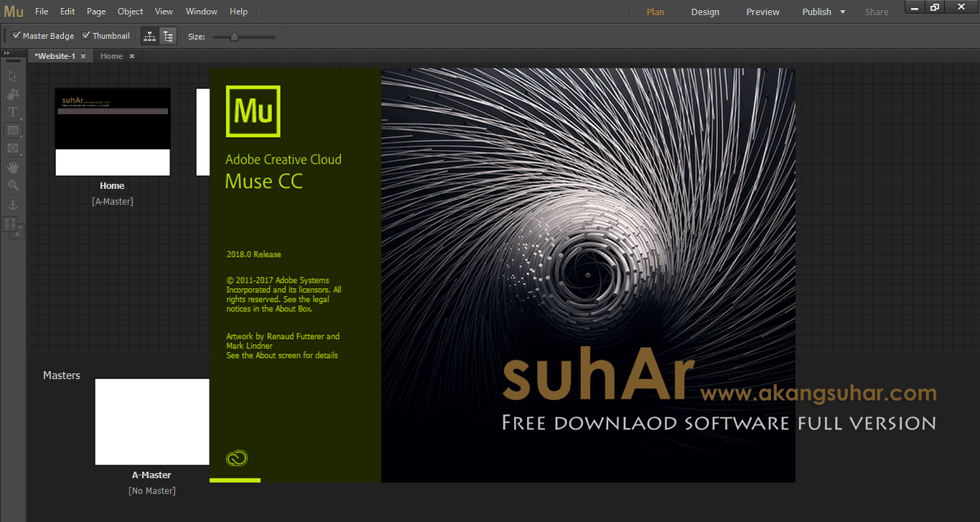The height and width of the screenshot is (522, 980).
Task: Expand the collapsed tools panel
Action: pos(6,54)
